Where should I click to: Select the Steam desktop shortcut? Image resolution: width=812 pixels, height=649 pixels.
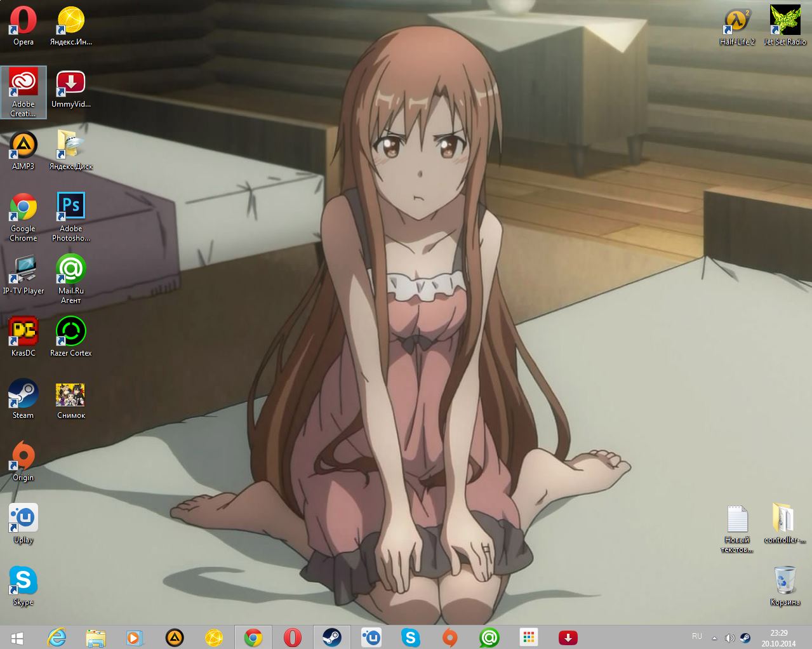(x=23, y=399)
